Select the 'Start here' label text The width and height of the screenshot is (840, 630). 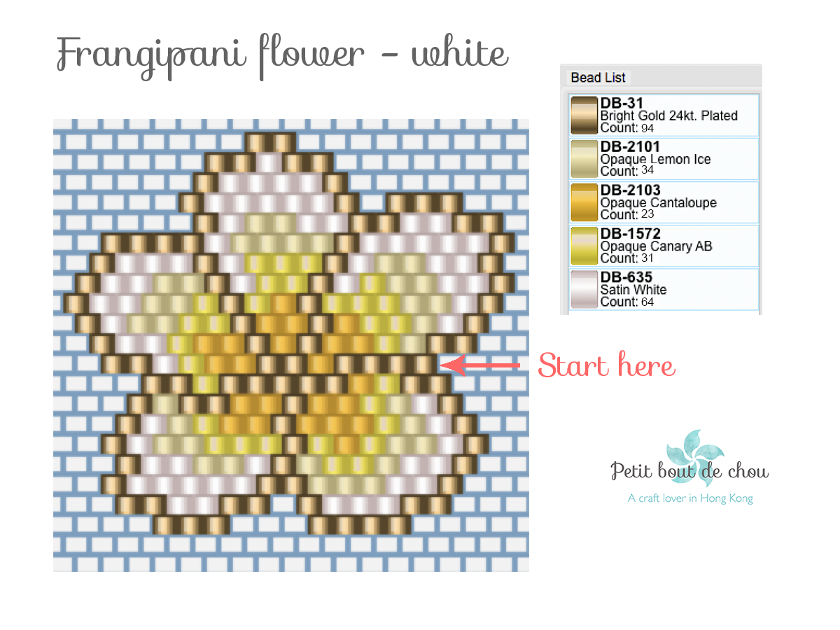pos(606,366)
